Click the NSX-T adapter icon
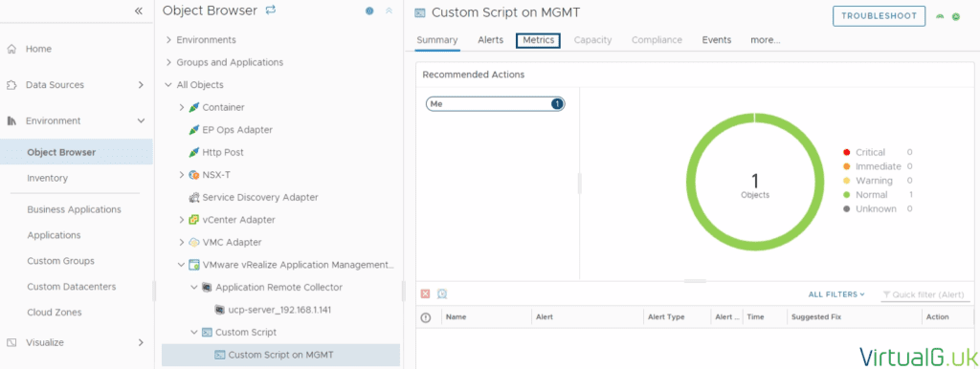This screenshot has width=980, height=369. click(193, 175)
